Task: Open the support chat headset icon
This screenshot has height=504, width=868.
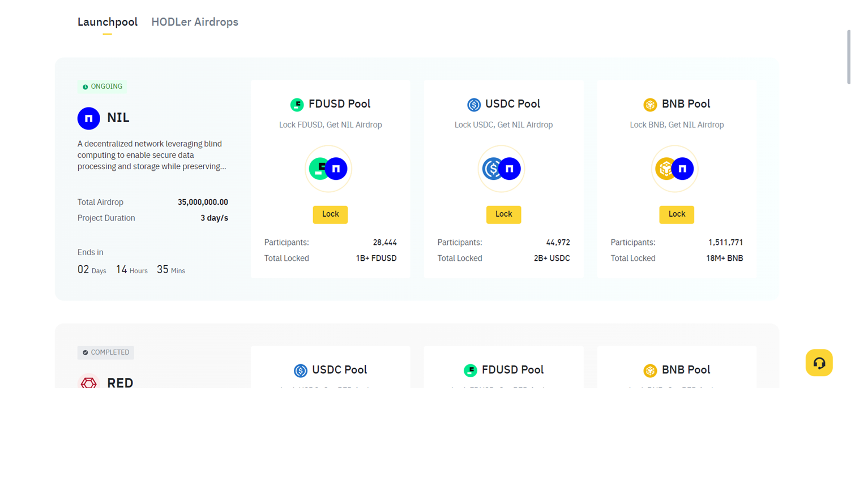Action: tap(819, 363)
